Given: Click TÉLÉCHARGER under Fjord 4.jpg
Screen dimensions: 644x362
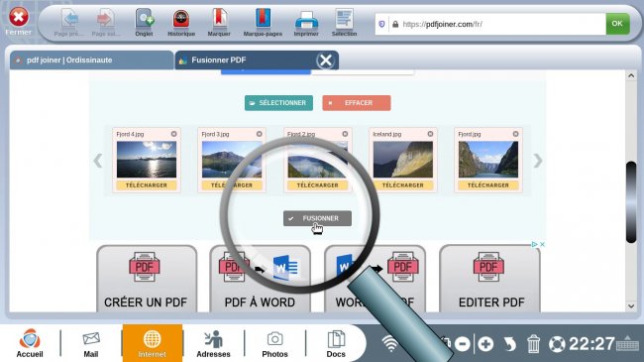Looking at the screenshot, I should pyautogui.click(x=147, y=185).
